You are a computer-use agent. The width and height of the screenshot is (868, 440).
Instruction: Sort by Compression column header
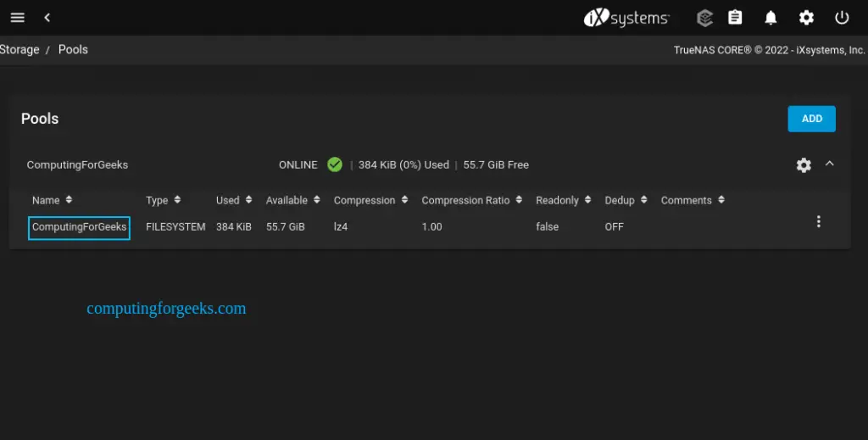click(x=370, y=200)
